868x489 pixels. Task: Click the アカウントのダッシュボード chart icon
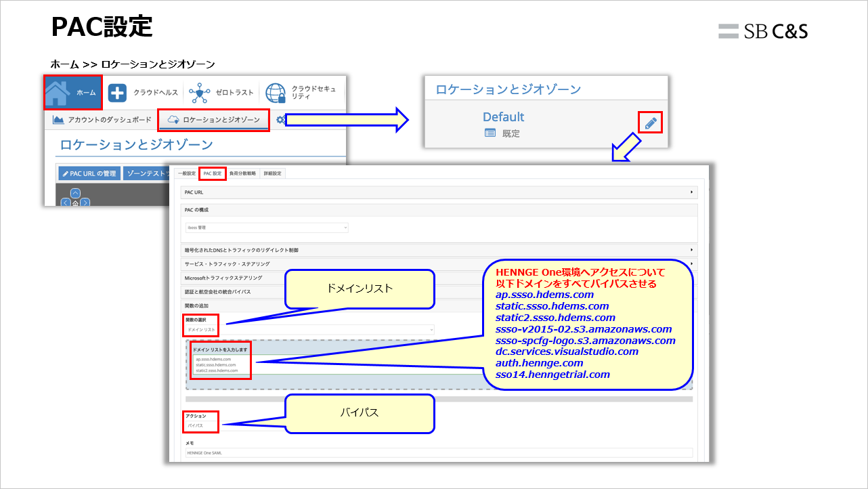point(58,119)
